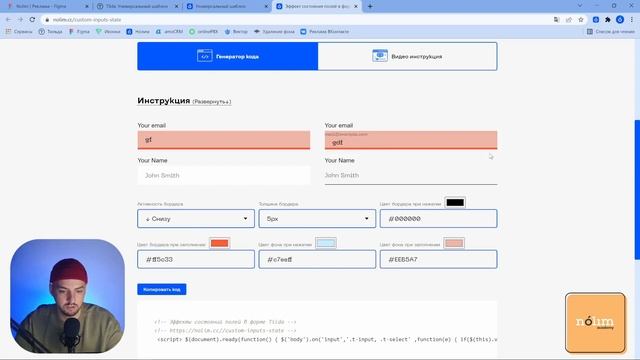The height and width of the screenshot is (360, 640).
Task: Open the Удаление фона bookmark
Action: (x=274, y=31)
